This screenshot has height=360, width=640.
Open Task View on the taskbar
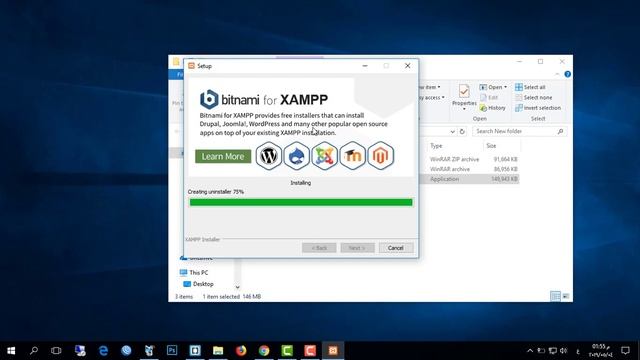pyautogui.click(x=56, y=351)
